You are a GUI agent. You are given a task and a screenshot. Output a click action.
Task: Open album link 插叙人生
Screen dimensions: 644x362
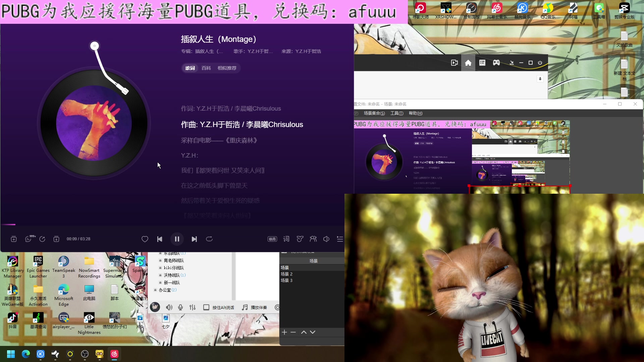pos(209,51)
